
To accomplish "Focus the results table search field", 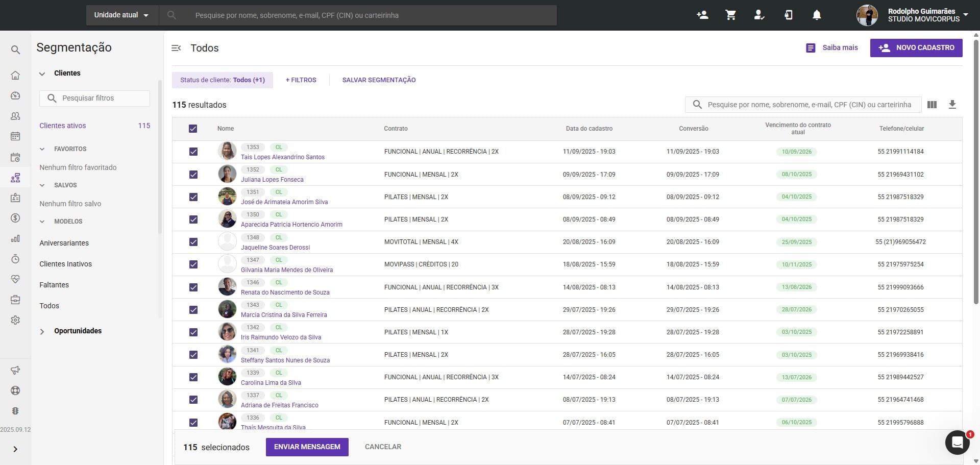I will point(803,105).
